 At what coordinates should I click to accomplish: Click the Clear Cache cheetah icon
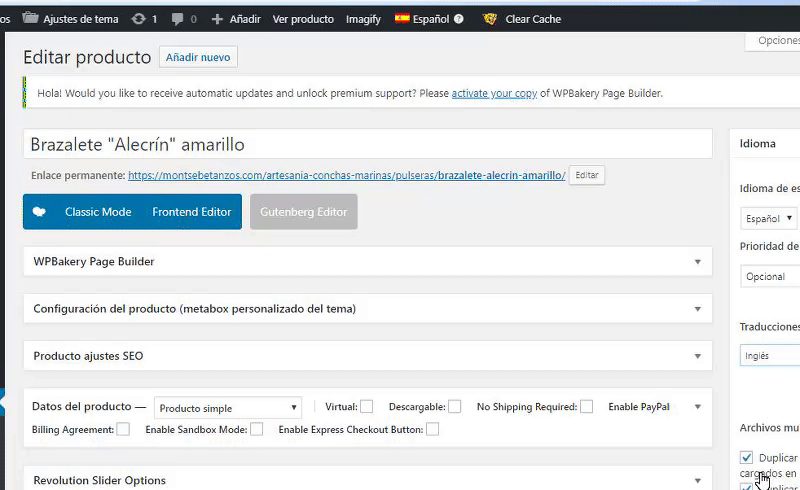[490, 19]
